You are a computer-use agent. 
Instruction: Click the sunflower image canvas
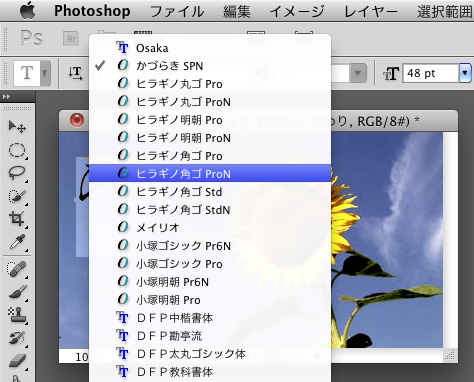click(387, 240)
